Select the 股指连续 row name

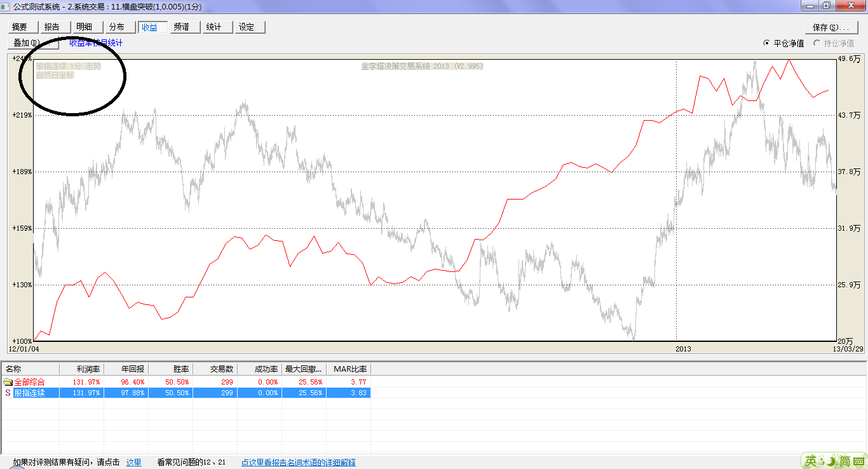[x=29, y=393]
